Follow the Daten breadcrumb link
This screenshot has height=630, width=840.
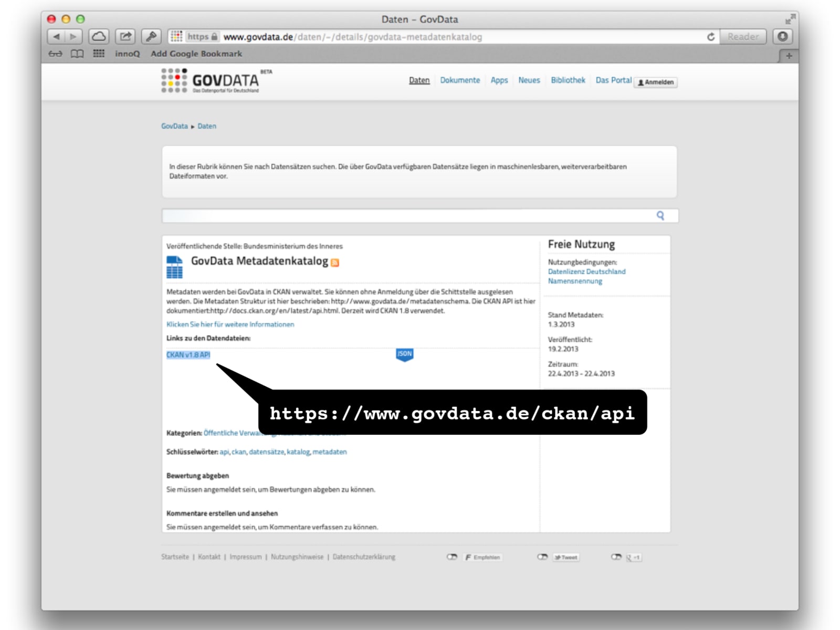tap(207, 126)
